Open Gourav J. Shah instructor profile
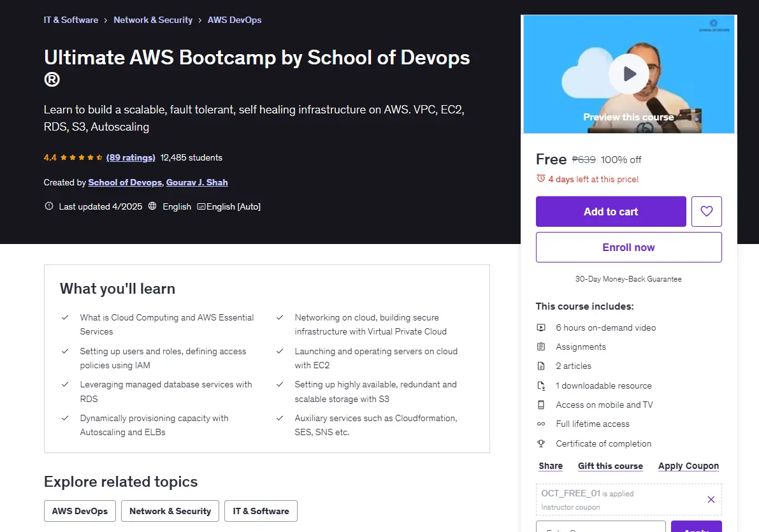 (x=197, y=182)
